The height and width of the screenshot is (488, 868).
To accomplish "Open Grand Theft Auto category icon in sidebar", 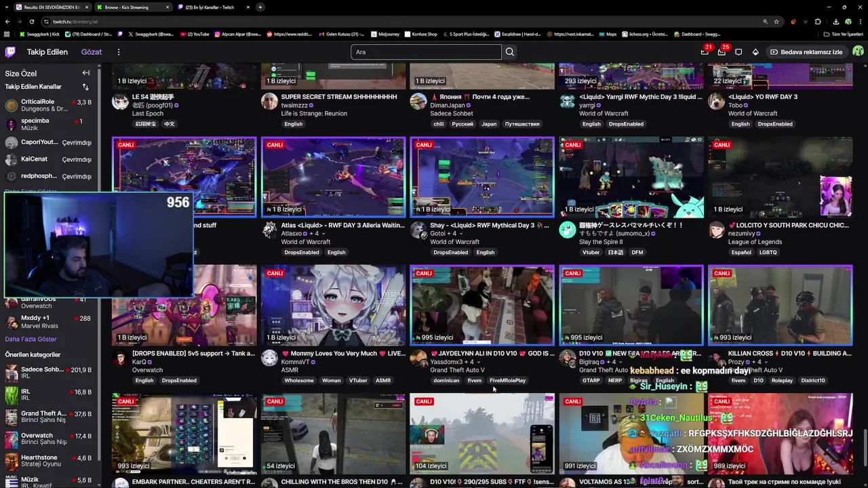I will click(x=12, y=418).
